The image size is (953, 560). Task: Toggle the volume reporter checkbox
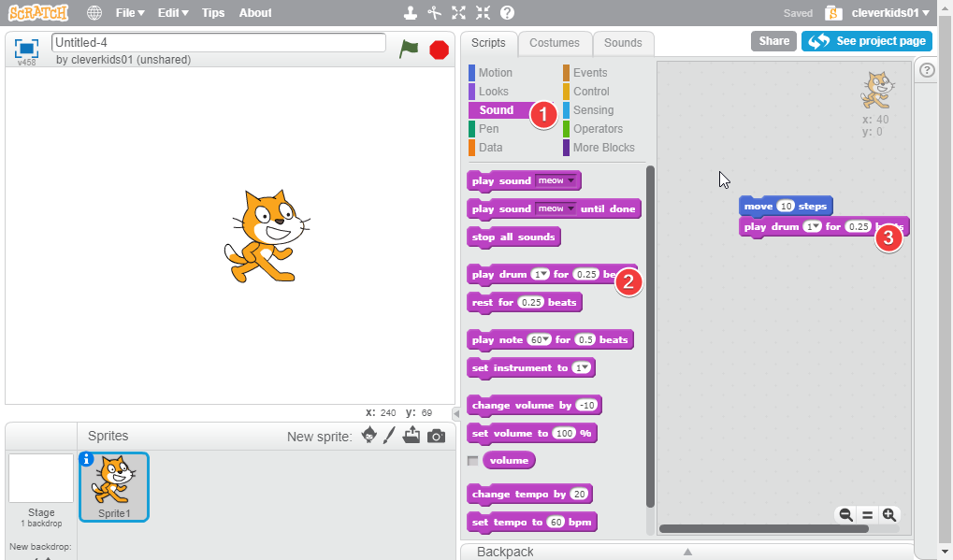click(x=472, y=461)
